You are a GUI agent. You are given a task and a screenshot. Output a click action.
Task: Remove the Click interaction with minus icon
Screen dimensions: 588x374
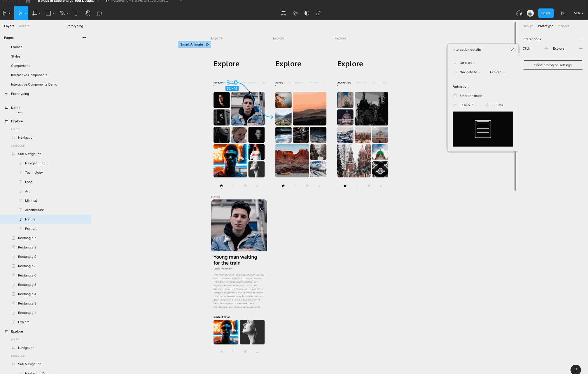click(x=581, y=48)
